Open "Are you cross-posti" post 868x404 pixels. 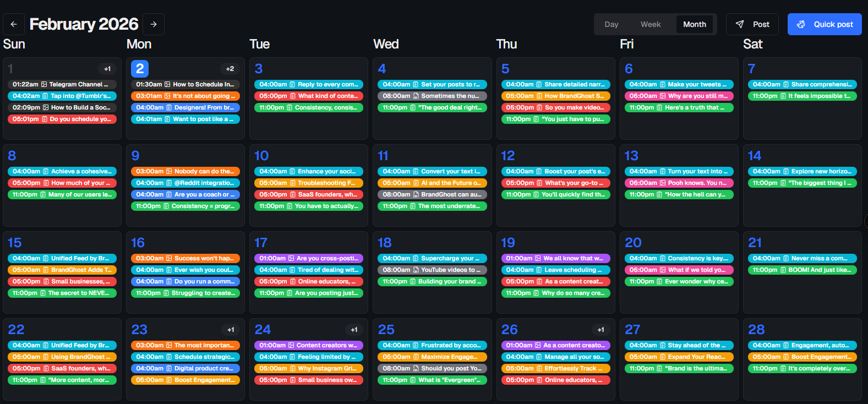(309, 258)
